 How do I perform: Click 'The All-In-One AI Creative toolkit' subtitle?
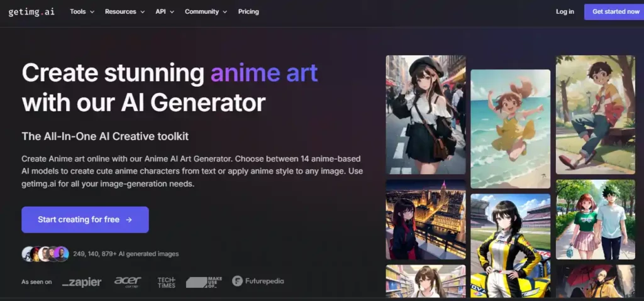click(x=105, y=136)
